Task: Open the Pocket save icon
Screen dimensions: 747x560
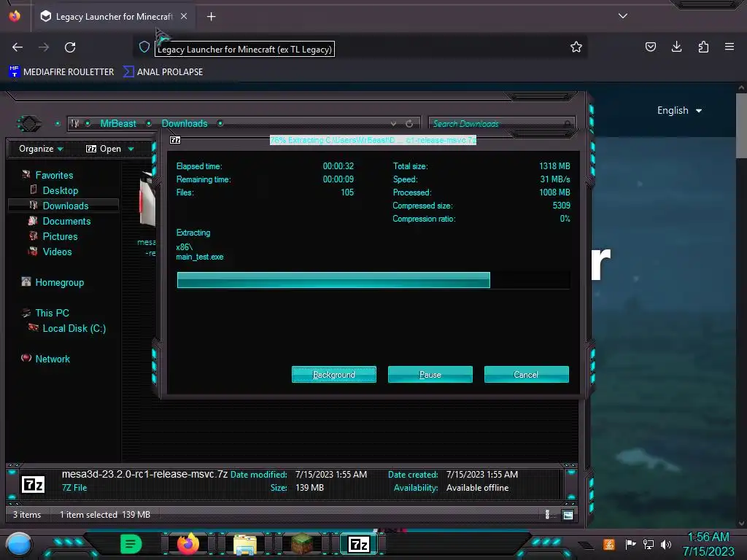Action: [650, 47]
